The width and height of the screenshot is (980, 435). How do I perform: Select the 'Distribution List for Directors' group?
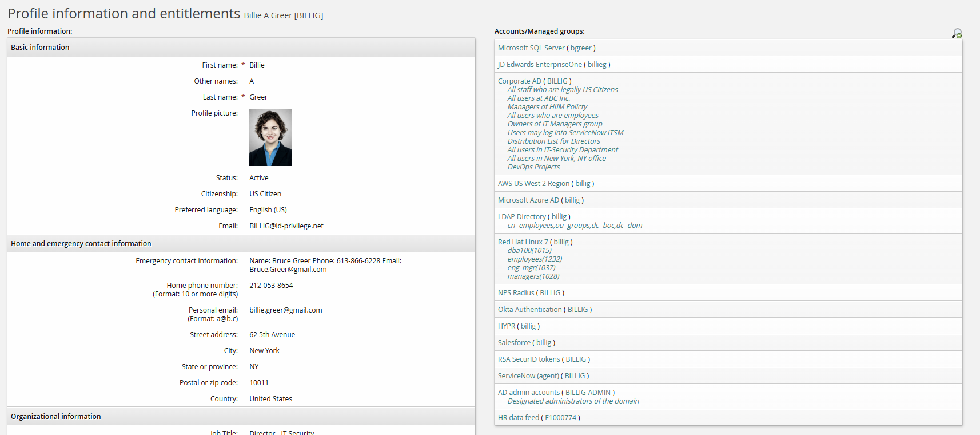point(554,141)
